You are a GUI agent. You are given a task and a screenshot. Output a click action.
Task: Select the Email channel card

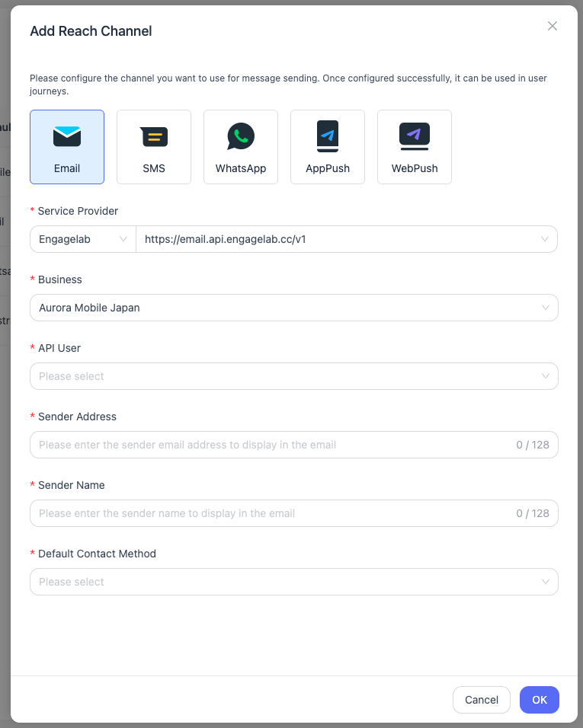(x=67, y=147)
